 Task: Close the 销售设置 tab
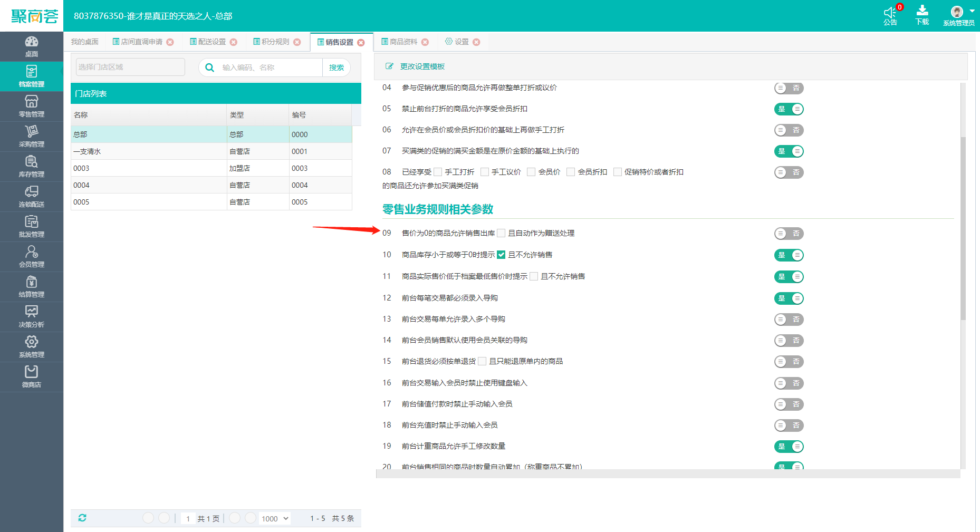[361, 43]
